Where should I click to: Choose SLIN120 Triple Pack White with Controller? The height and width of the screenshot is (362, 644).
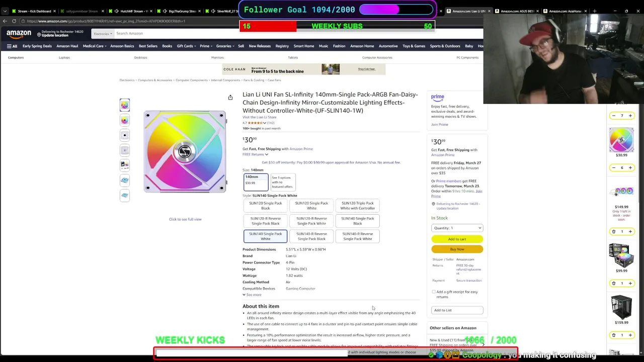point(358,206)
